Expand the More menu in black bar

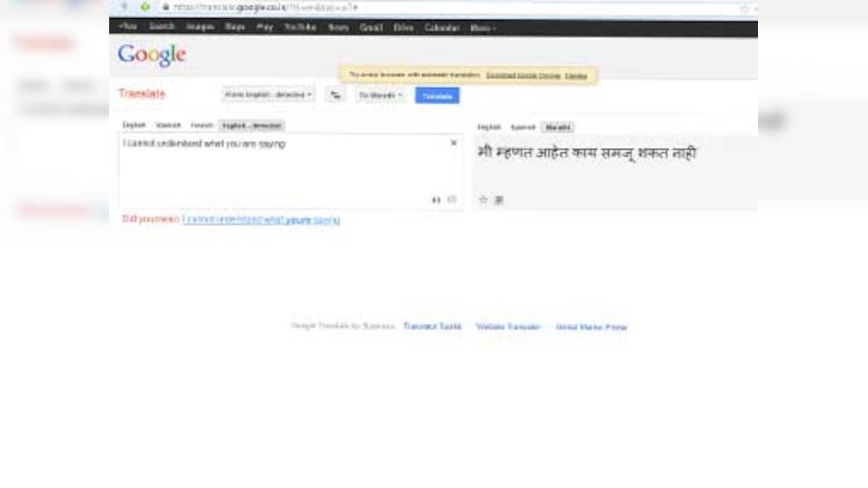[482, 27]
